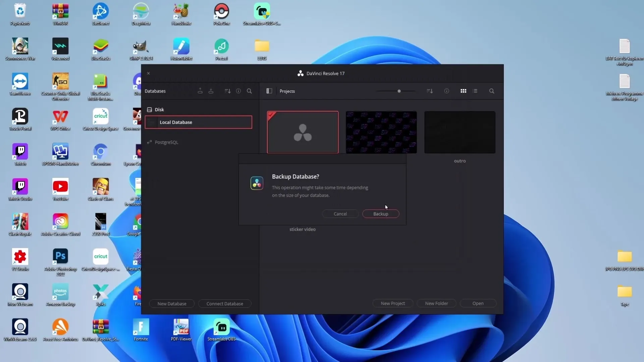Open Counter-Strike Global Offensive icon

click(x=60, y=86)
